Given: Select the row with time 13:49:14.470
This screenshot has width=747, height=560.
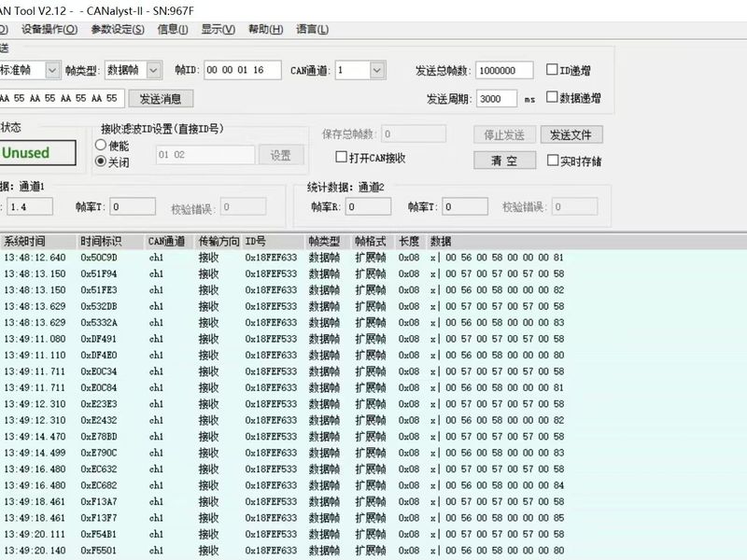Looking at the screenshot, I should (x=373, y=437).
